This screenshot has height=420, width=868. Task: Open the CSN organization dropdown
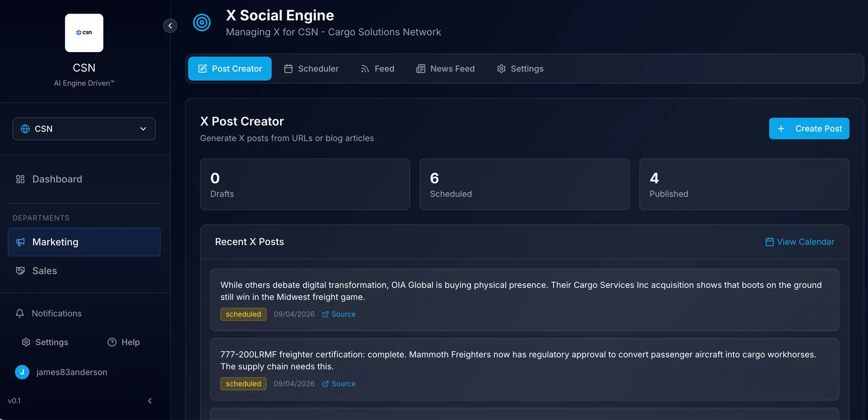point(84,129)
